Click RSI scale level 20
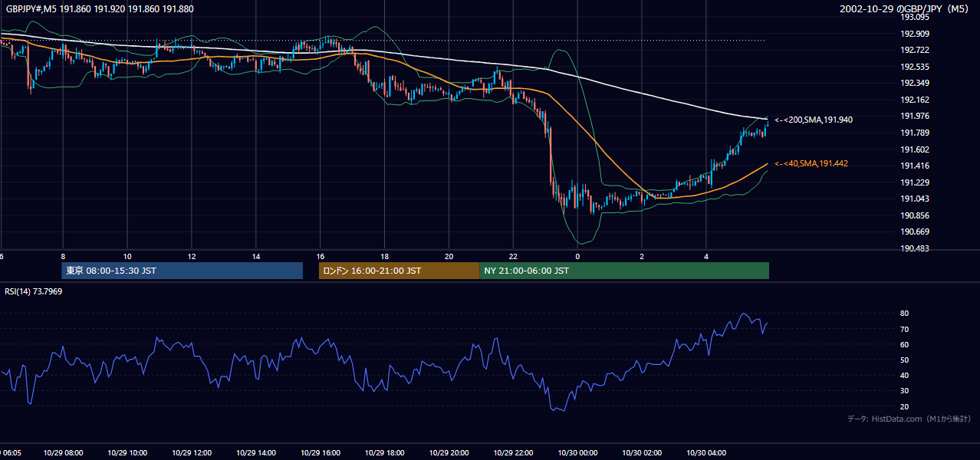 coord(904,406)
